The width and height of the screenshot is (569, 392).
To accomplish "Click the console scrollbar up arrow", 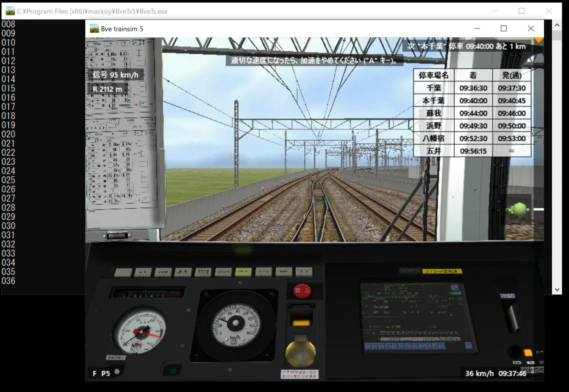I will click(x=557, y=25).
